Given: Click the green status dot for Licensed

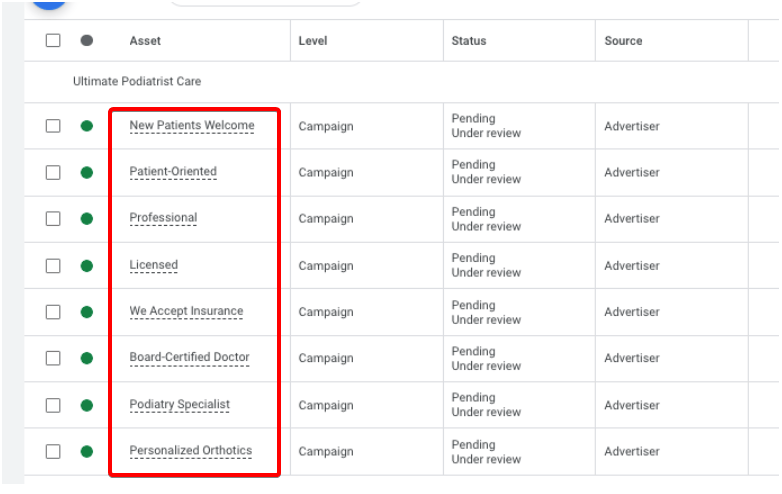Looking at the screenshot, I should coord(87,266).
